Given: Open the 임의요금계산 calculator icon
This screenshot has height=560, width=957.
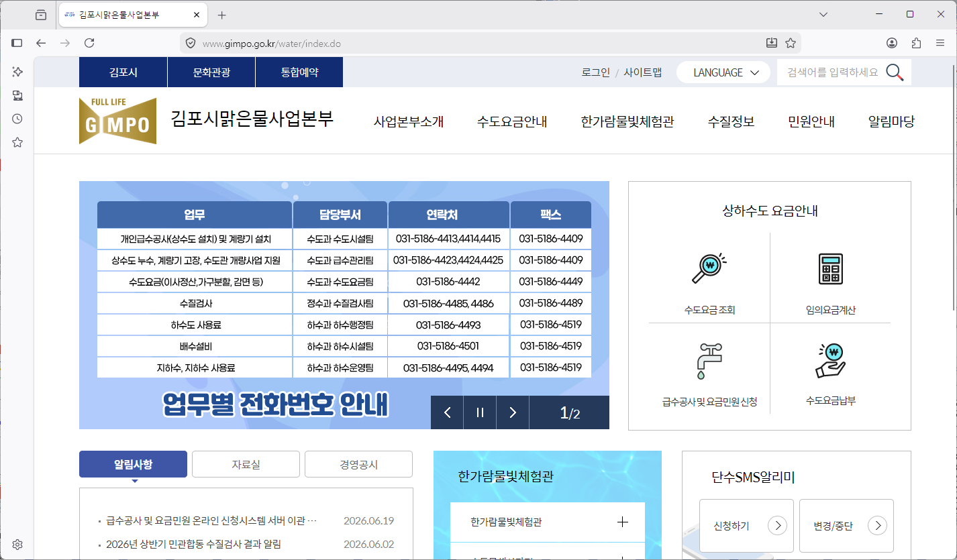Looking at the screenshot, I should (830, 268).
